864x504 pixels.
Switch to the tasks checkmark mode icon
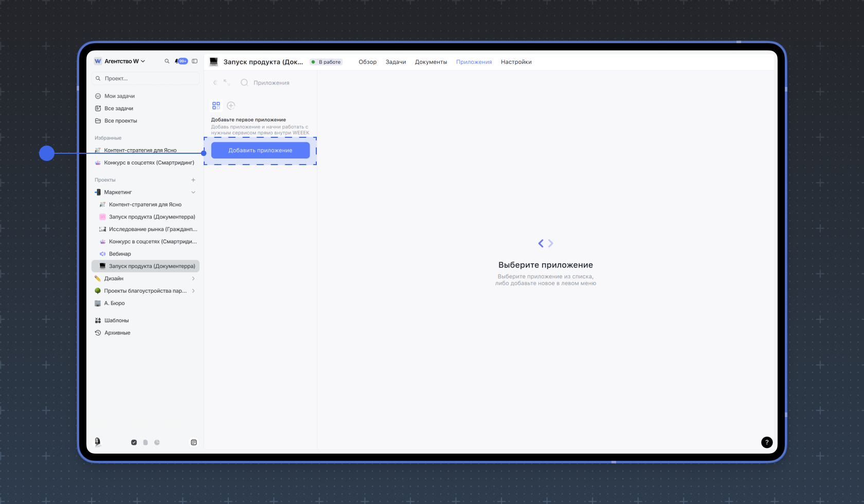[x=134, y=442]
